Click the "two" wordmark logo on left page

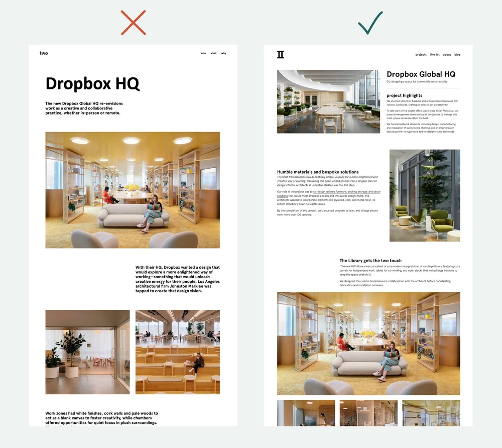44,53
